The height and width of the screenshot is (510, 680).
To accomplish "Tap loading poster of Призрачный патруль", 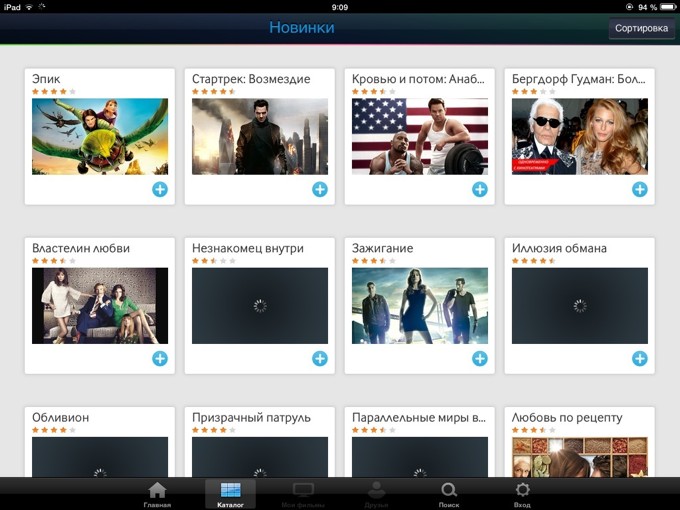I will (260, 457).
